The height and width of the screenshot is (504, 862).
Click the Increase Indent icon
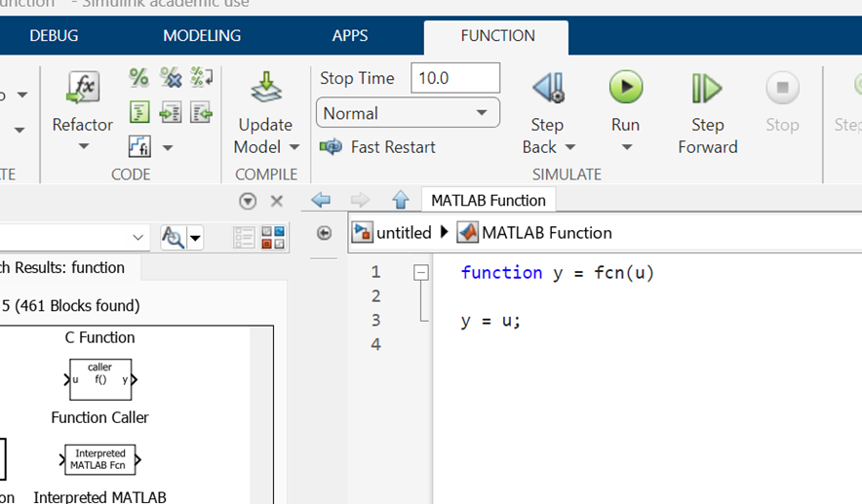[x=171, y=112]
